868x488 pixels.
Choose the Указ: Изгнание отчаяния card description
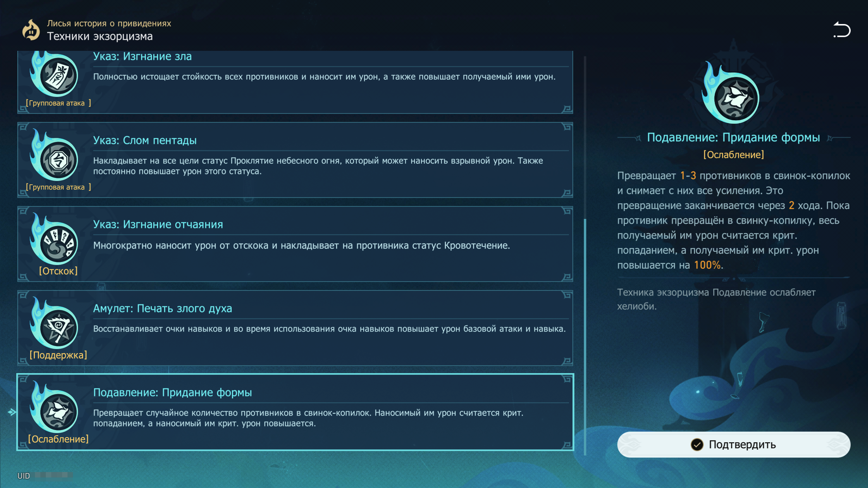(301, 245)
